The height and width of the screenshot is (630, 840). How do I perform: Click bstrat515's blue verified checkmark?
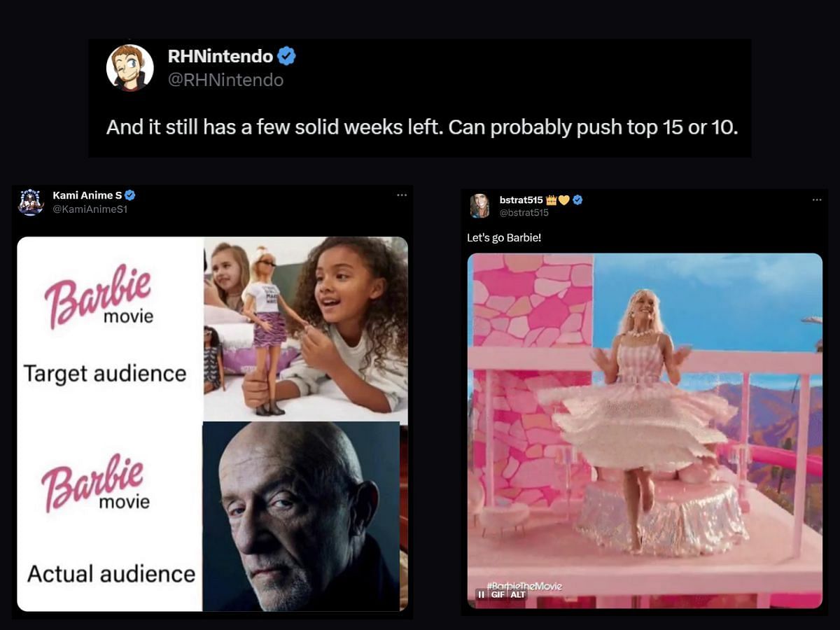click(577, 200)
